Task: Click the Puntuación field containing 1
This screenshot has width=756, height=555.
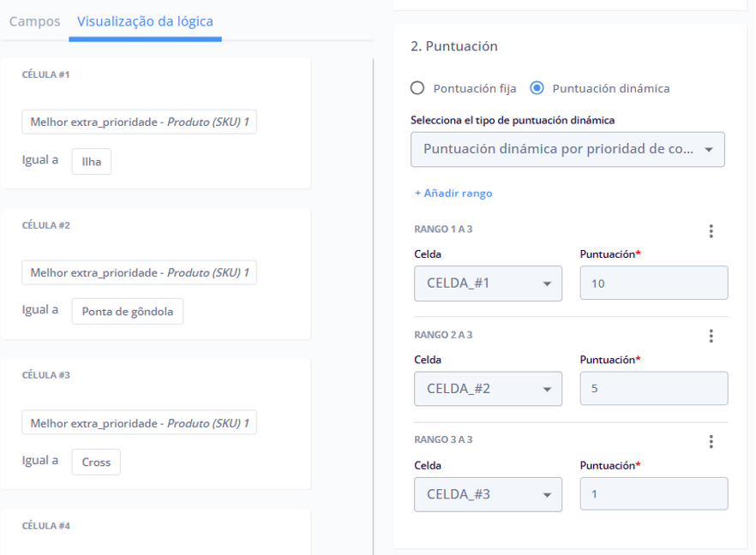Action: tap(653, 494)
